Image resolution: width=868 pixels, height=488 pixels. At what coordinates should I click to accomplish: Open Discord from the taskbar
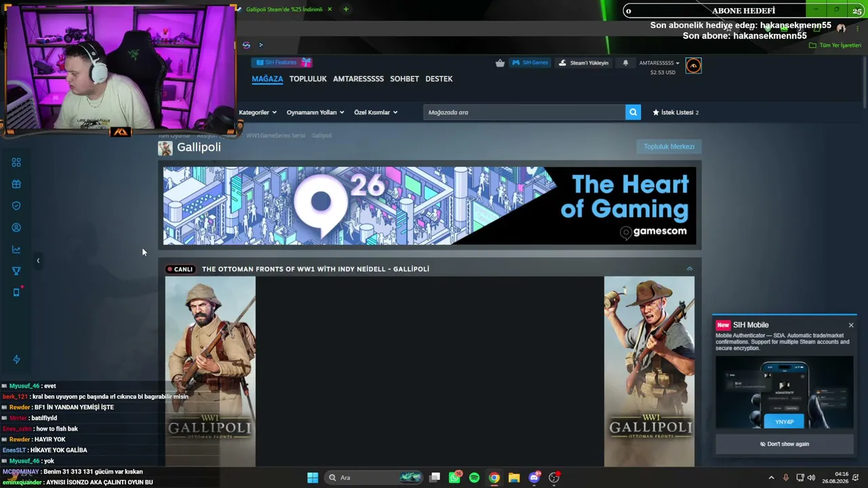(534, 478)
